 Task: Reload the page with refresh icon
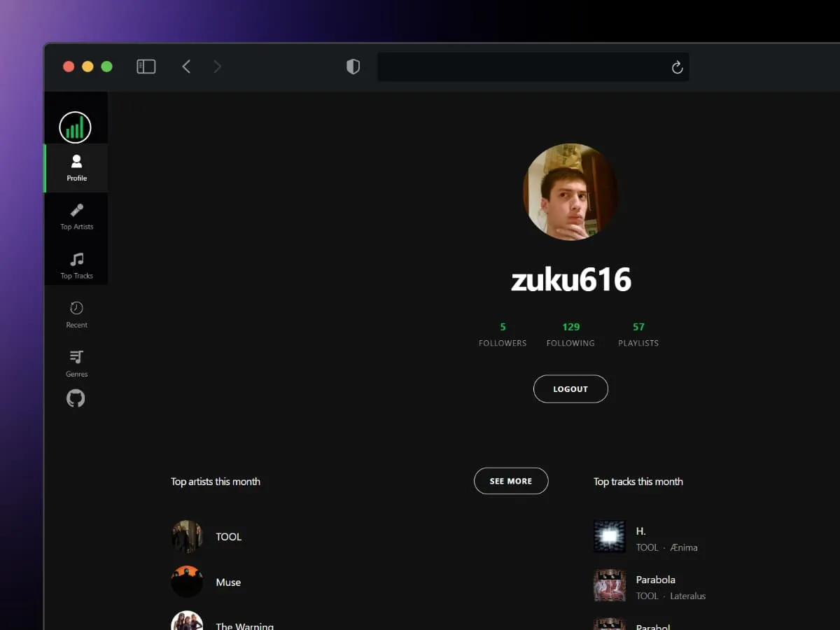[677, 67]
